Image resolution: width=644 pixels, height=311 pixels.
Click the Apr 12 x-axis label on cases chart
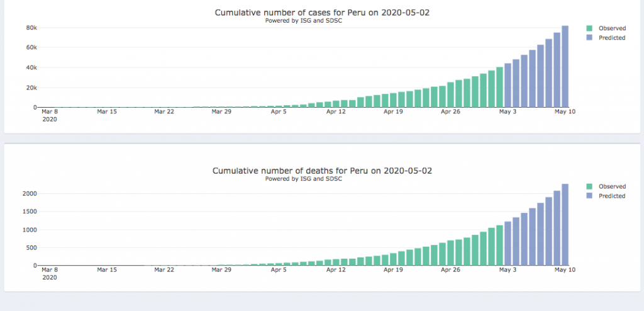(336, 111)
